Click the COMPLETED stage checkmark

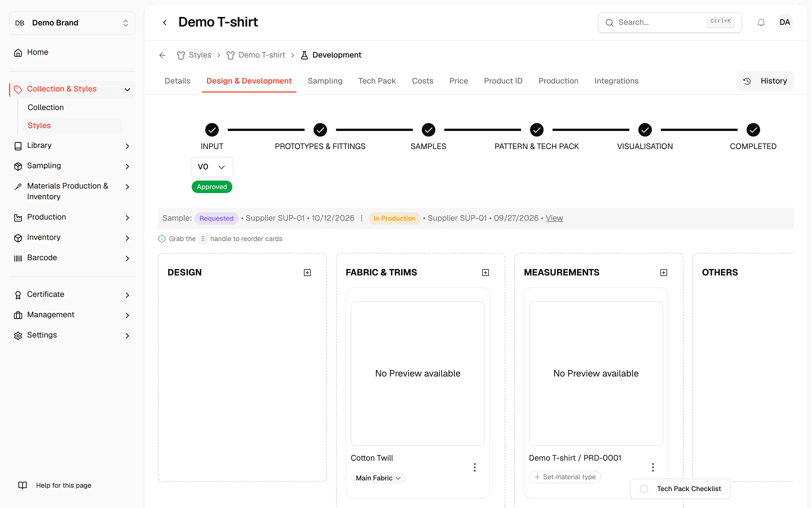tap(753, 130)
